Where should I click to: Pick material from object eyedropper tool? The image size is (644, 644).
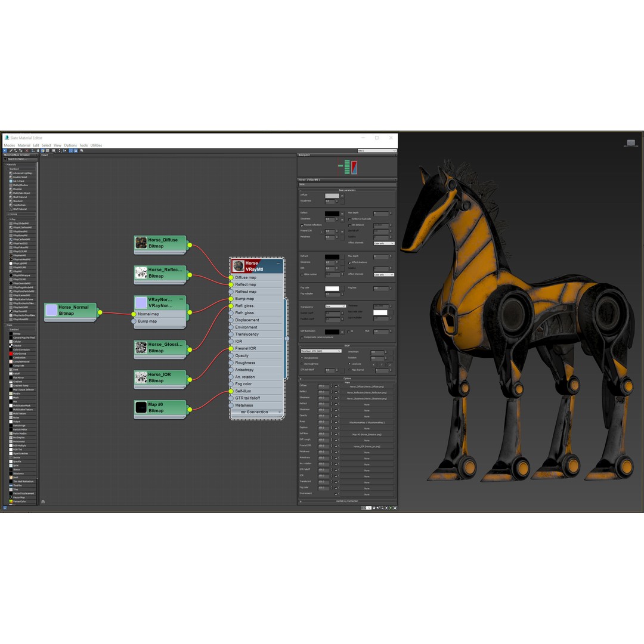(11, 151)
